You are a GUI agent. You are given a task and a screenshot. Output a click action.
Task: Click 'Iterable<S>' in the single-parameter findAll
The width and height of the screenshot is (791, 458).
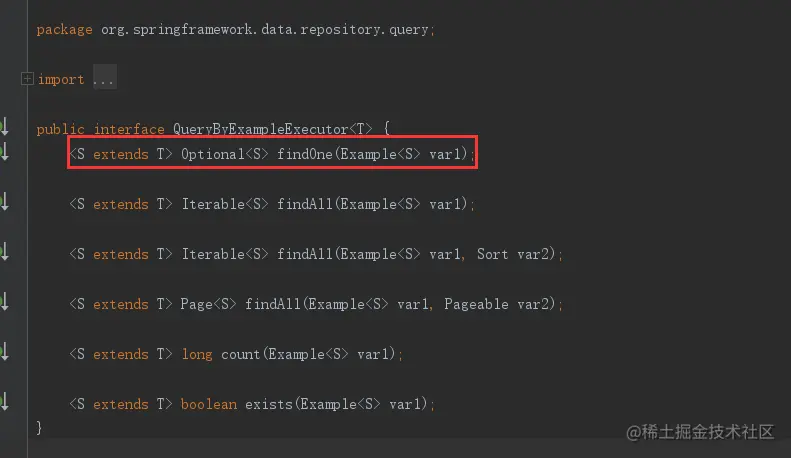(224, 204)
